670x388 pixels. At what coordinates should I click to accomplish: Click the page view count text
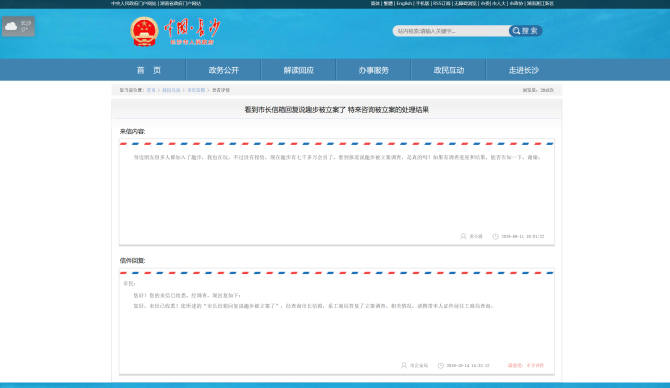click(538, 90)
